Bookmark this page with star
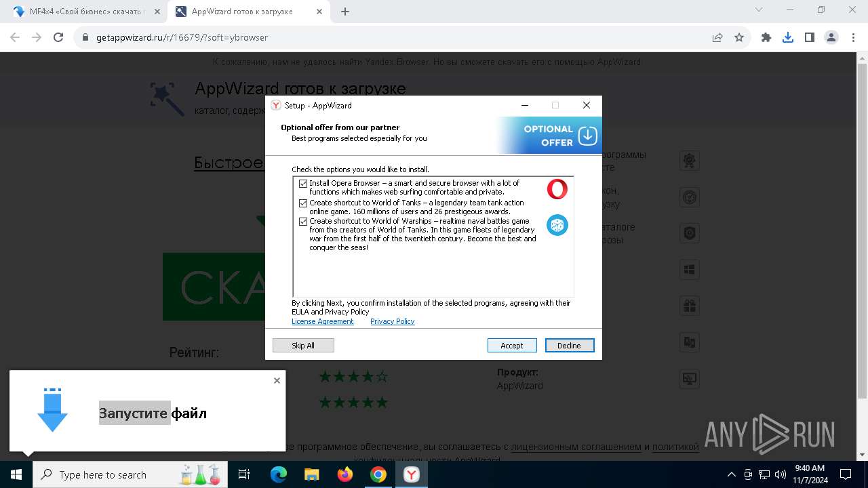 tap(739, 37)
